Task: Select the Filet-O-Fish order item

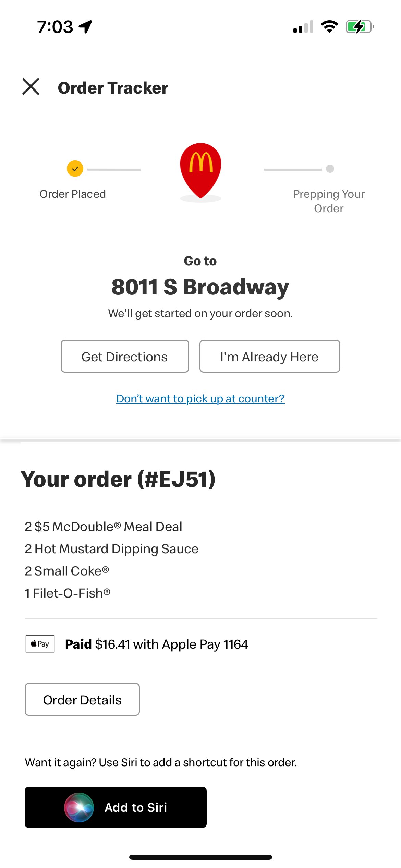Action: pyautogui.click(x=68, y=593)
